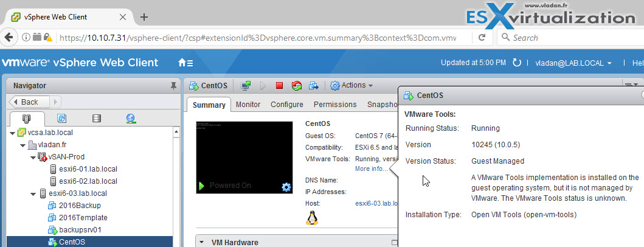Open the VM console launch icon
Viewport: 644px width, 247px height.
pos(246,86)
